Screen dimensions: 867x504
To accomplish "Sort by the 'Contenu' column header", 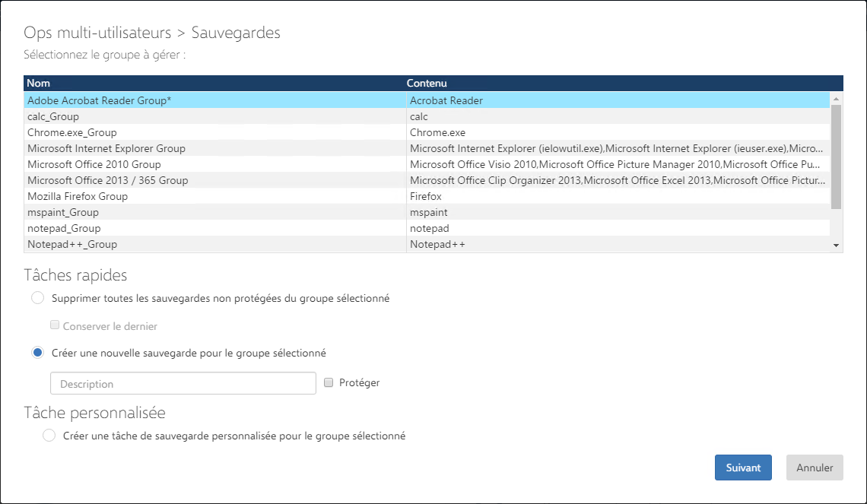I will pyautogui.click(x=427, y=83).
